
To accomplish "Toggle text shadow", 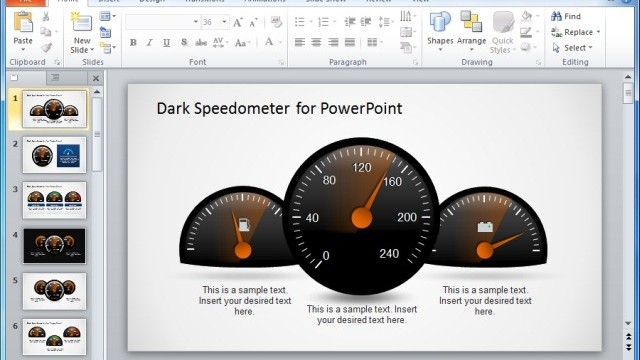I will click(x=184, y=42).
